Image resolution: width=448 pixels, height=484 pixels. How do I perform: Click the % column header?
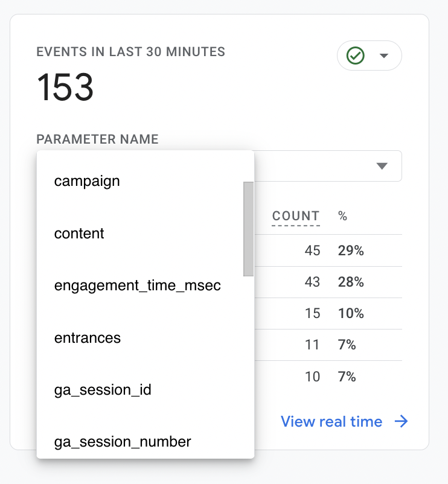click(x=343, y=216)
